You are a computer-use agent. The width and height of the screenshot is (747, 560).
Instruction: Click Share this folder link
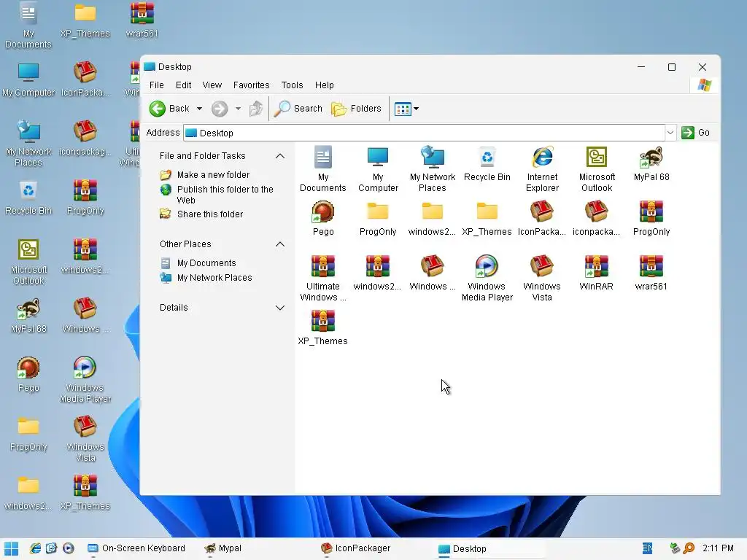coord(209,214)
